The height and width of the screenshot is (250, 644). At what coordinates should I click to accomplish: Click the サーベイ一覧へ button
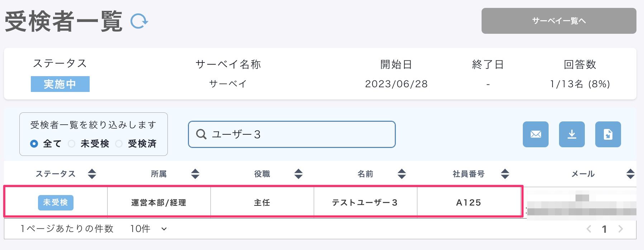click(559, 21)
